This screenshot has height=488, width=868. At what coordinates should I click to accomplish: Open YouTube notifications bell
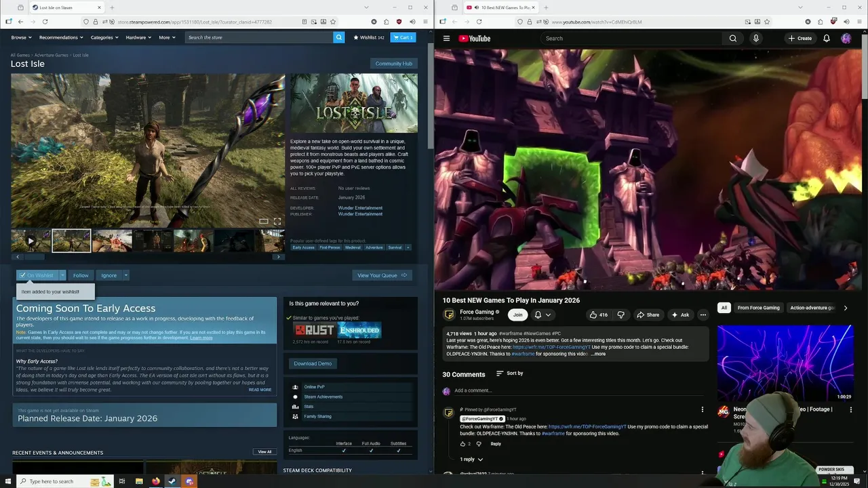point(827,39)
